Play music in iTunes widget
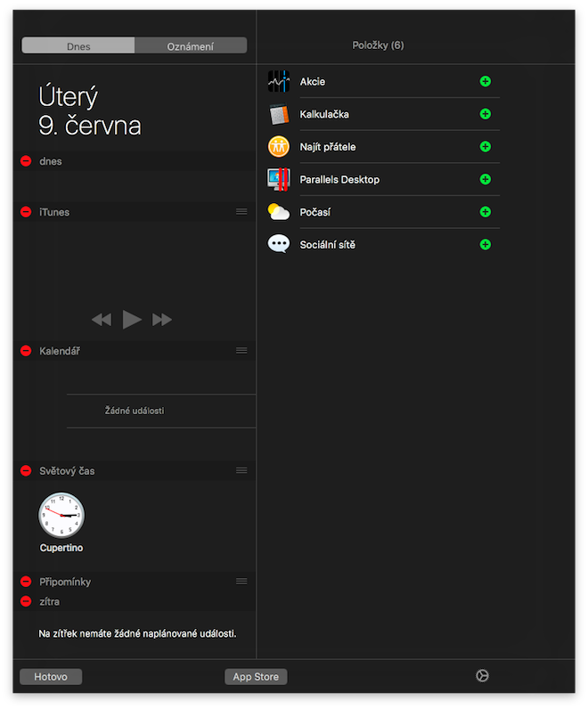This screenshot has height=709, width=588. 132,320
